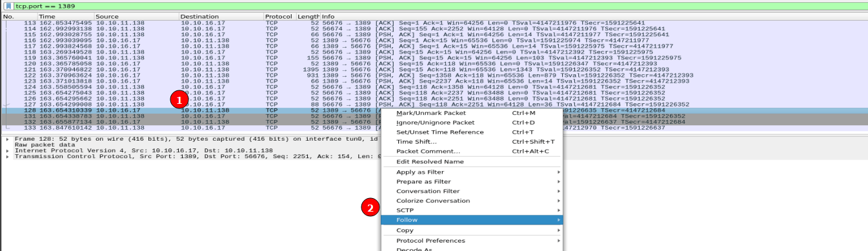Screen dimensions: 868x251
Task: Select packet 119 with Length 155
Action: tap(434, 57)
